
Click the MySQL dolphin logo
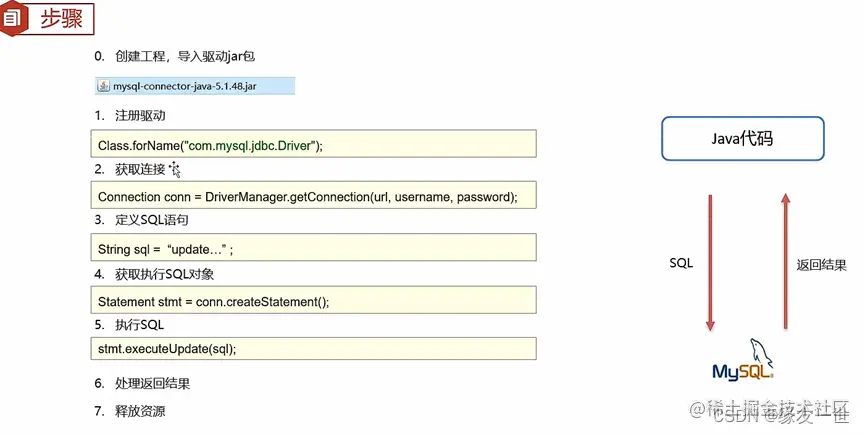click(x=744, y=360)
